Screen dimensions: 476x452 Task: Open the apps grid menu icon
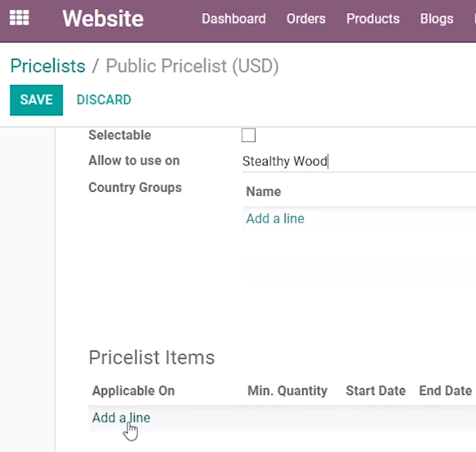[19, 18]
